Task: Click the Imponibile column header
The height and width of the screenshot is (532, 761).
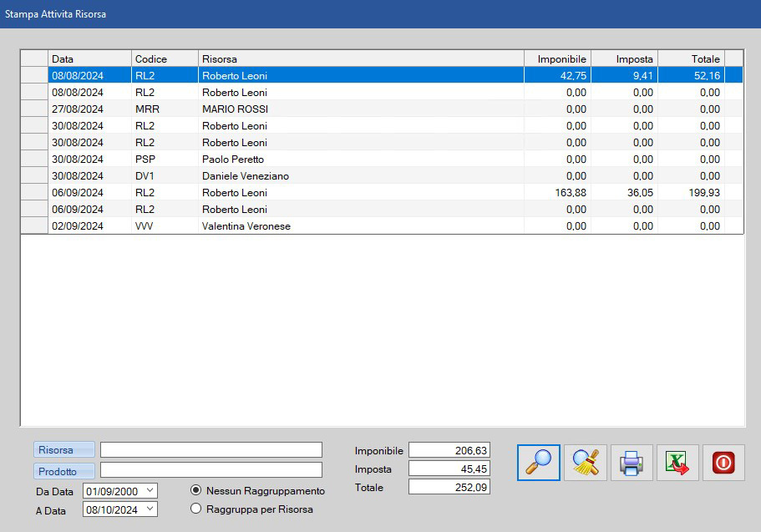Action: (x=556, y=58)
